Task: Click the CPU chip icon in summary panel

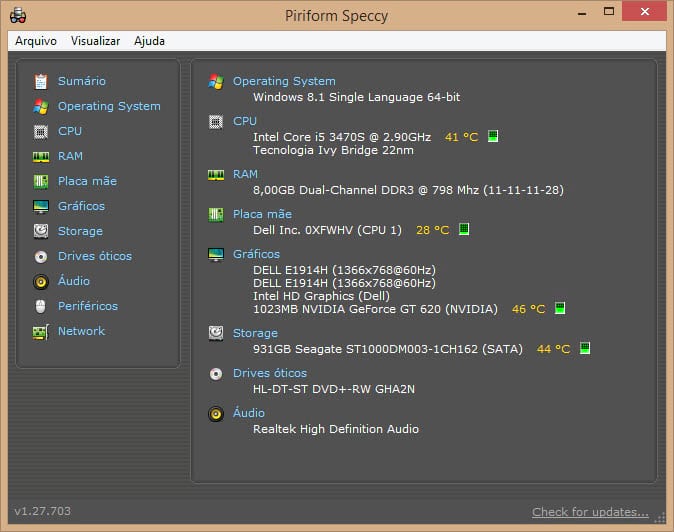Action: click(216, 122)
